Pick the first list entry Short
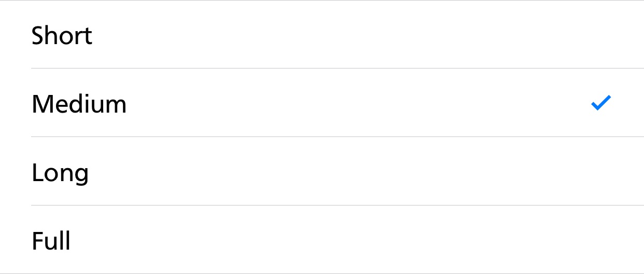The image size is (644, 274). pos(322,34)
